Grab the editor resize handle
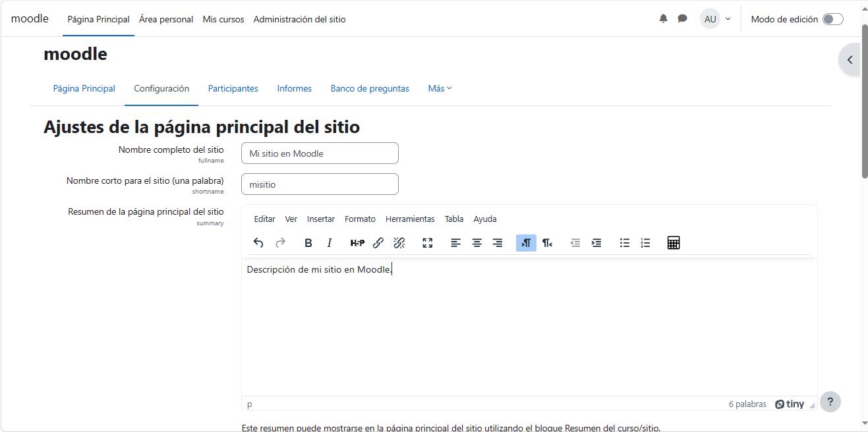The width and height of the screenshot is (868, 432). point(812,406)
